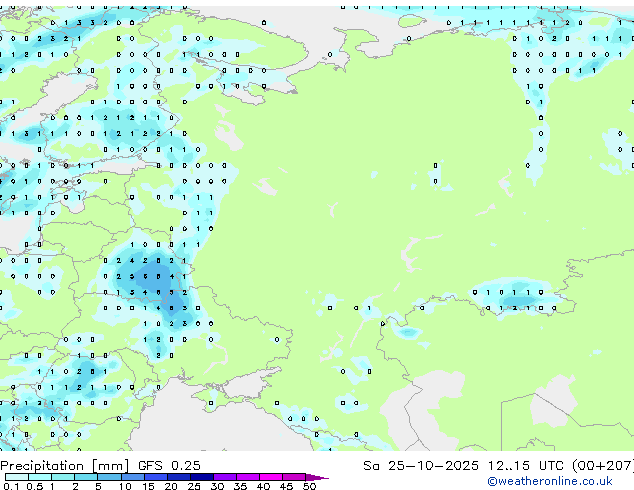Viewport: 634px width, 490px height.
Task: Pick the 2–5 mm legend color box
Action: click(86, 477)
